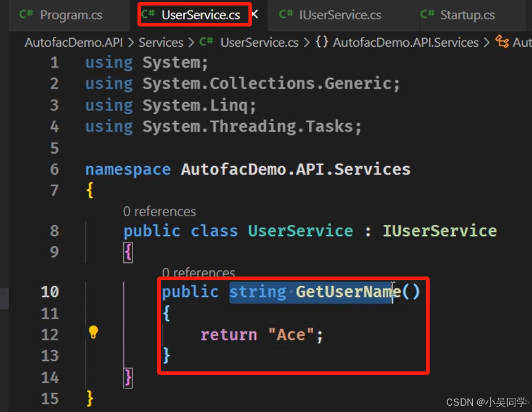
Task: Click the 'return' keyword on line 12
Action: pos(229,335)
